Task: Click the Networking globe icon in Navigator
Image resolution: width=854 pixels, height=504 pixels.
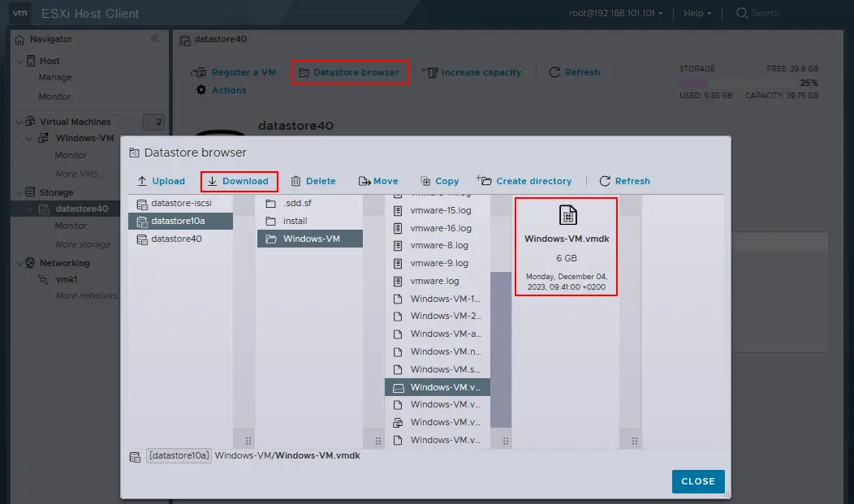Action: coord(31,263)
